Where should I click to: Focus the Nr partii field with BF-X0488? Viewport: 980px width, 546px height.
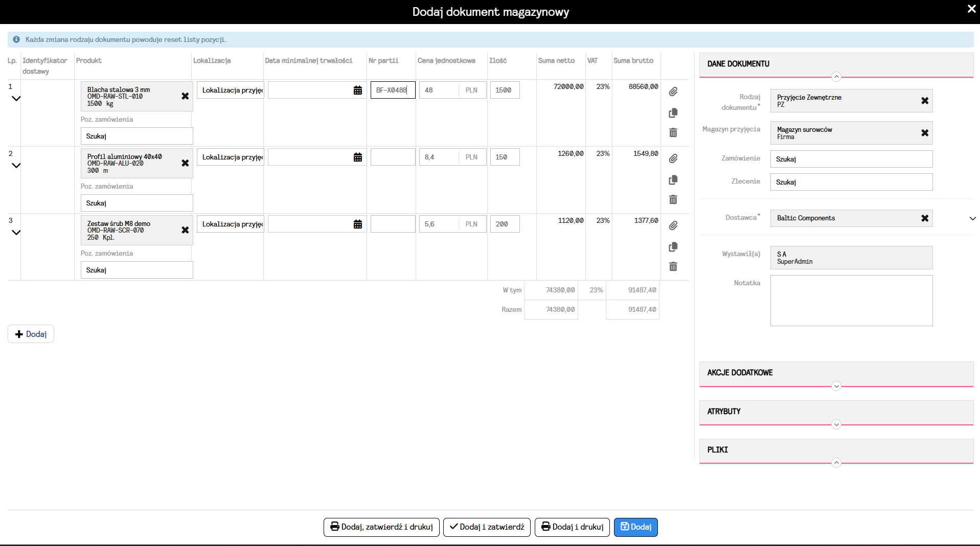393,90
